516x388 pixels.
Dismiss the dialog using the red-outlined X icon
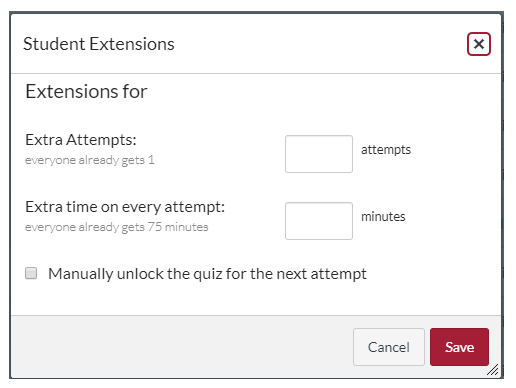479,44
